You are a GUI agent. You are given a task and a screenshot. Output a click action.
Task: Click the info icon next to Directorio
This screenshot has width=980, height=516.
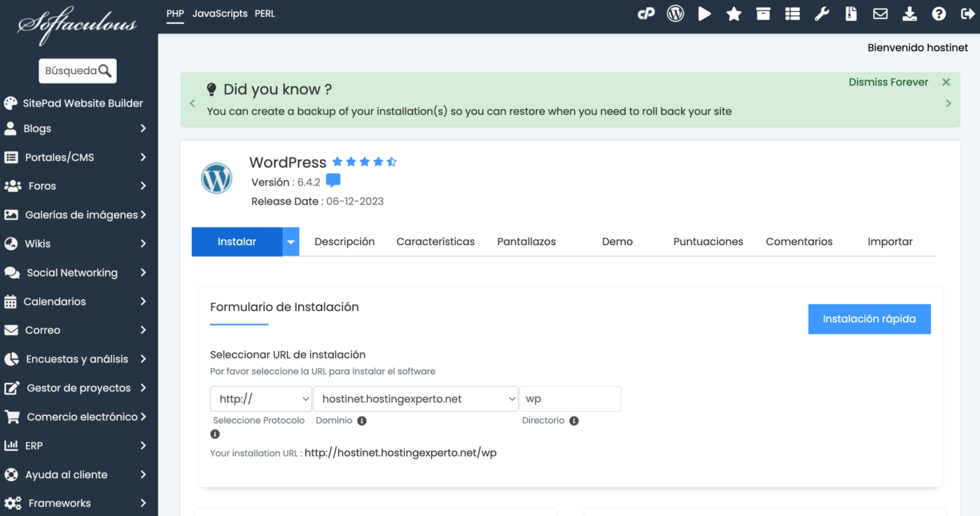574,421
